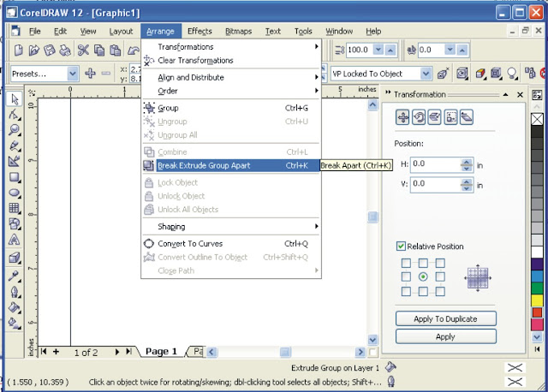Click Apply To Duplicate button
The height and width of the screenshot is (392, 548).
[x=445, y=318]
